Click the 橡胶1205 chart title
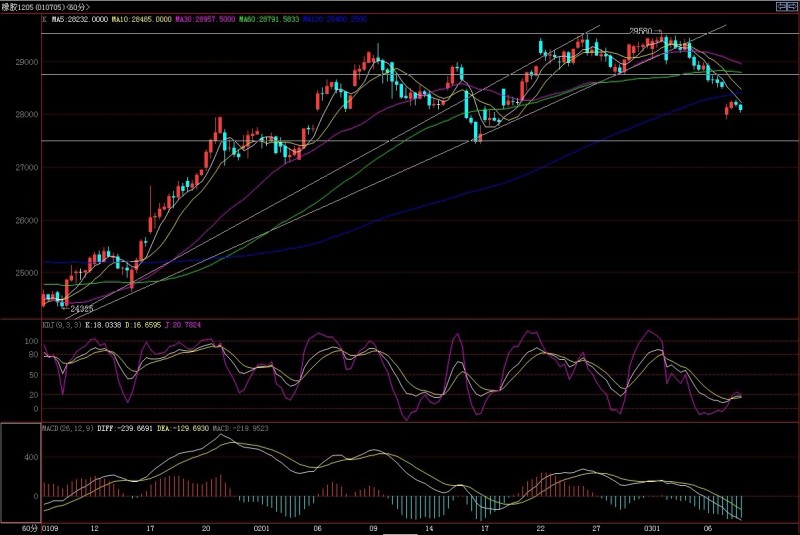Viewport: 800px width, 535px height. (x=22, y=7)
